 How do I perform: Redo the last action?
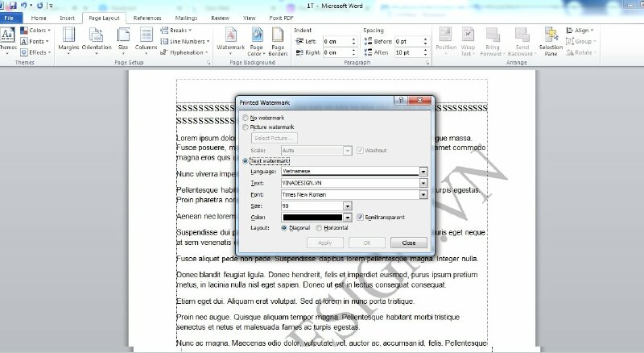point(39,6)
